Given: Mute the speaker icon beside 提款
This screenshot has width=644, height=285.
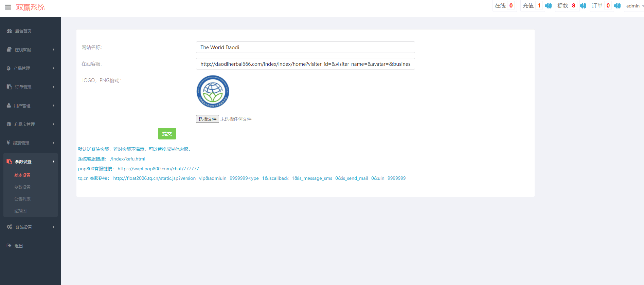Looking at the screenshot, I should pyautogui.click(x=583, y=6).
